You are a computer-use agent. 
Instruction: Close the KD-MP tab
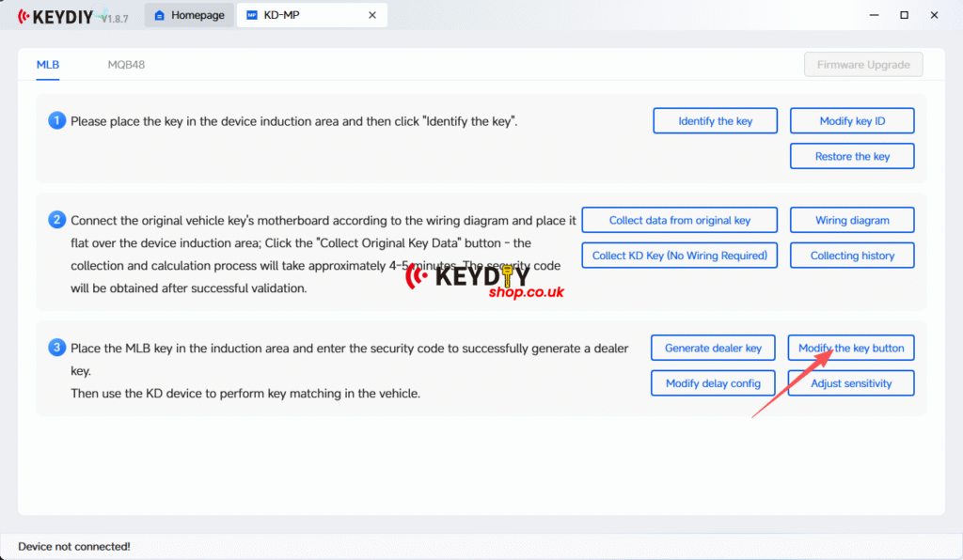click(372, 15)
